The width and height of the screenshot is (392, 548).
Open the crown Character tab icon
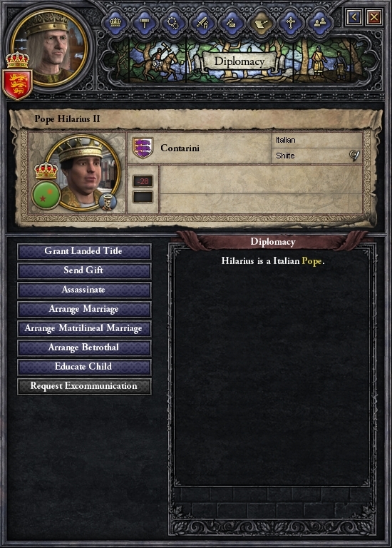pos(115,23)
